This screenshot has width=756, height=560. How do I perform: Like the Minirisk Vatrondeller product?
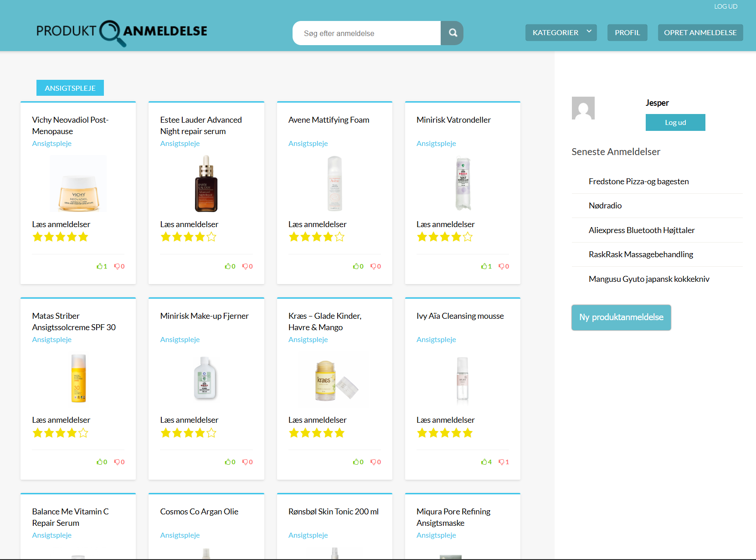coord(484,266)
